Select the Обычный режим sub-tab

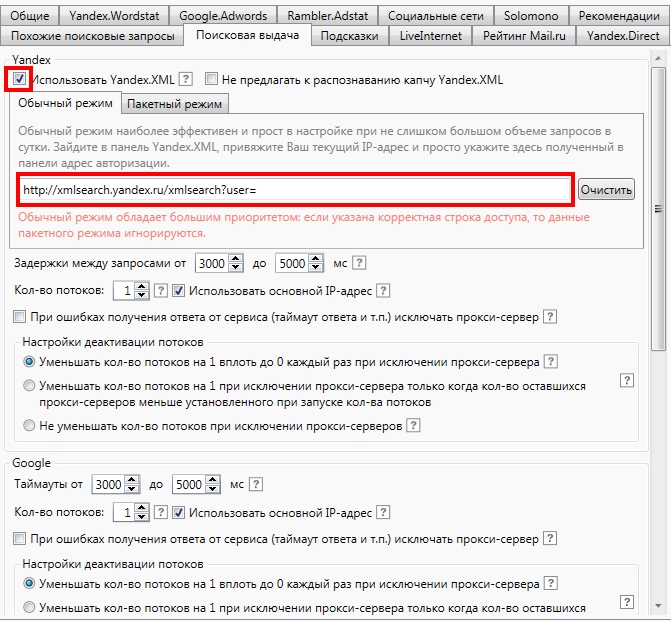tap(65, 103)
